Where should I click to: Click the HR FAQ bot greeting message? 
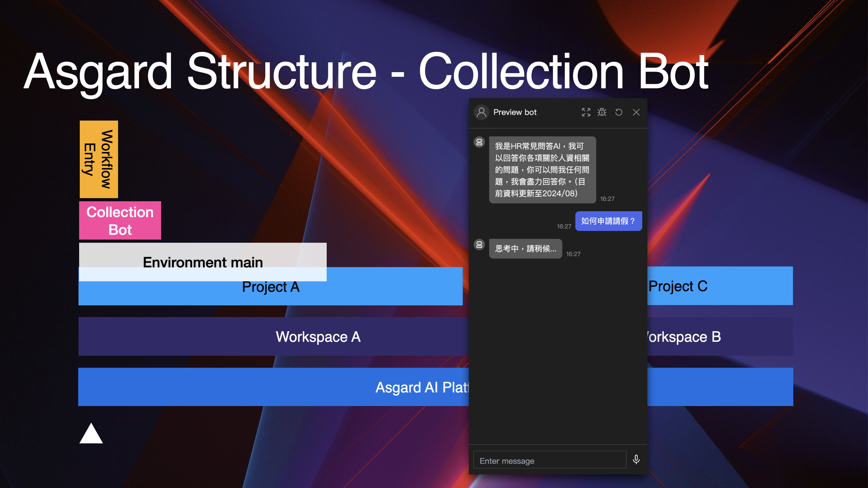point(542,170)
